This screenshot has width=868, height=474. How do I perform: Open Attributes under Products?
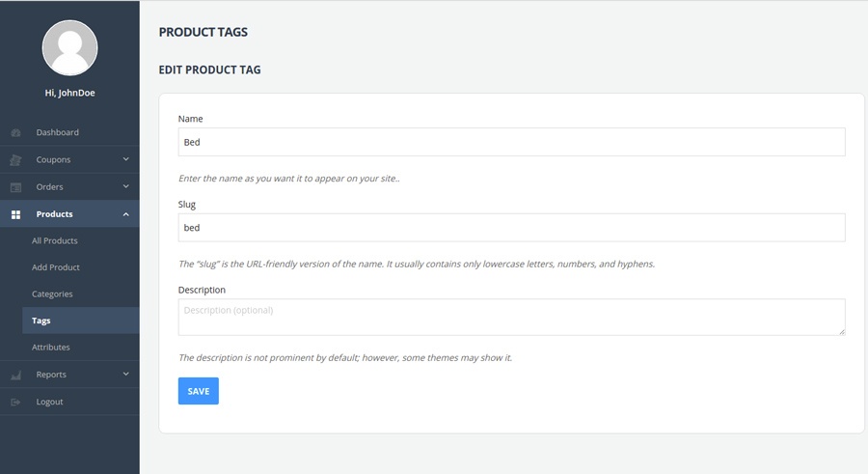click(51, 347)
